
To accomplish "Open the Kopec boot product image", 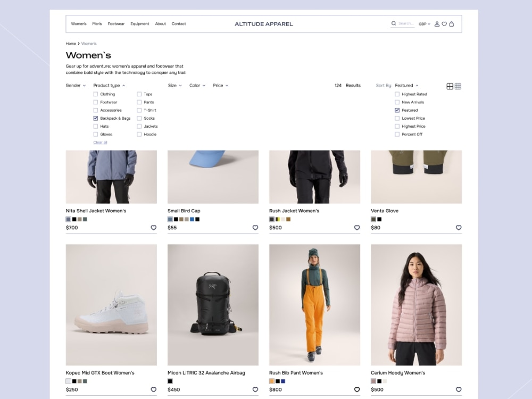I will tap(111, 305).
